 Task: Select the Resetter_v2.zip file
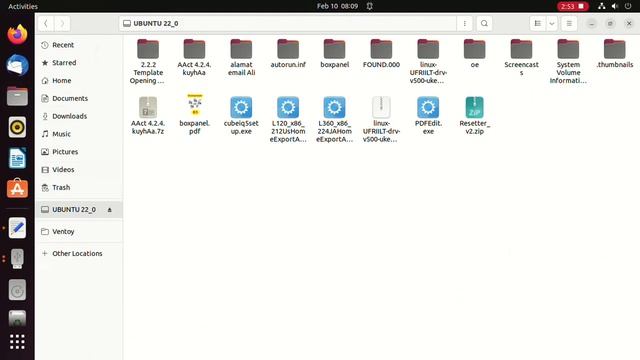[474, 116]
